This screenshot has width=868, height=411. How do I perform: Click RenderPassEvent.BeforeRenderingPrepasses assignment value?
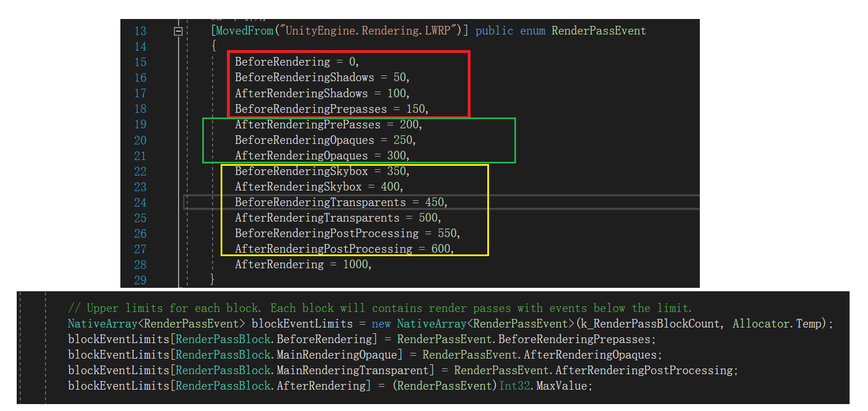(524, 339)
